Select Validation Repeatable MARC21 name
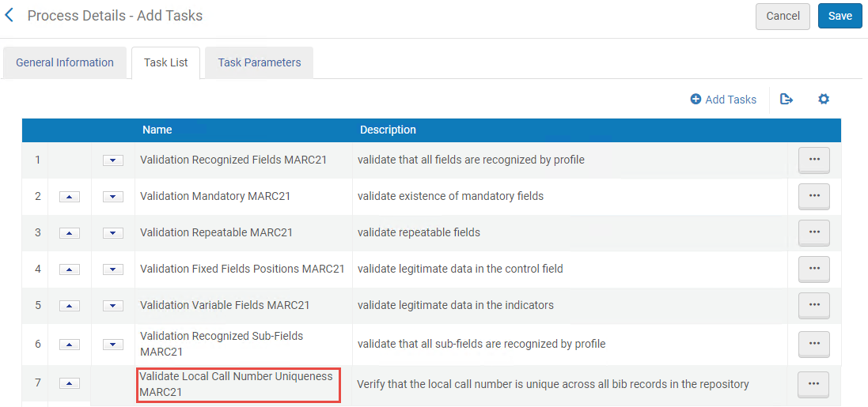868x407 pixels. (216, 232)
